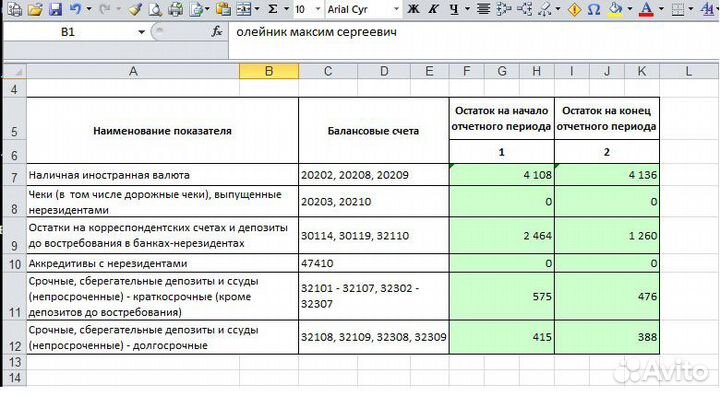Click the 47410 cell
Viewport: 720px width, 396px height.
point(374,263)
